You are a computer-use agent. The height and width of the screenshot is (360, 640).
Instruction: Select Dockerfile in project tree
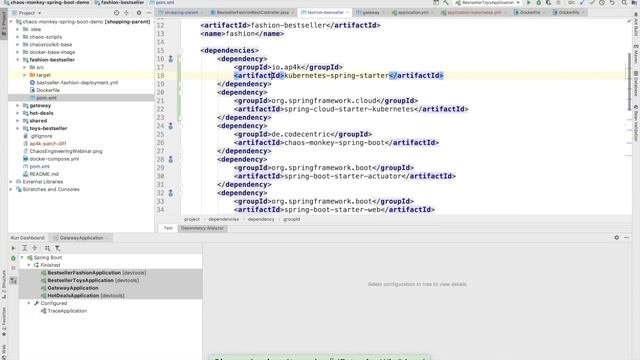(48, 90)
